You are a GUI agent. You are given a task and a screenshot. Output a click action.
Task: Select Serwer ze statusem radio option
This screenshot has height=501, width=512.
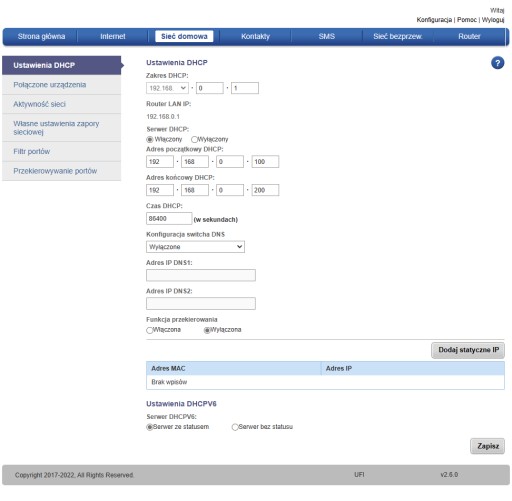click(x=150, y=427)
